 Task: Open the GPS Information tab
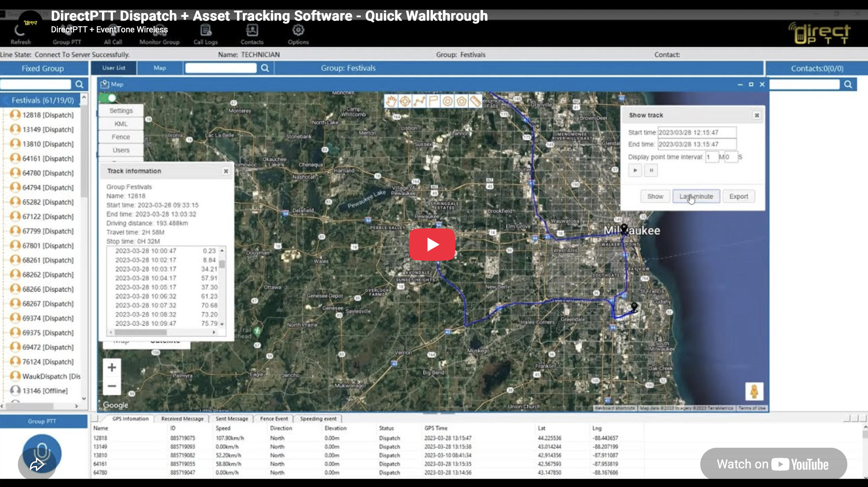[x=131, y=419]
